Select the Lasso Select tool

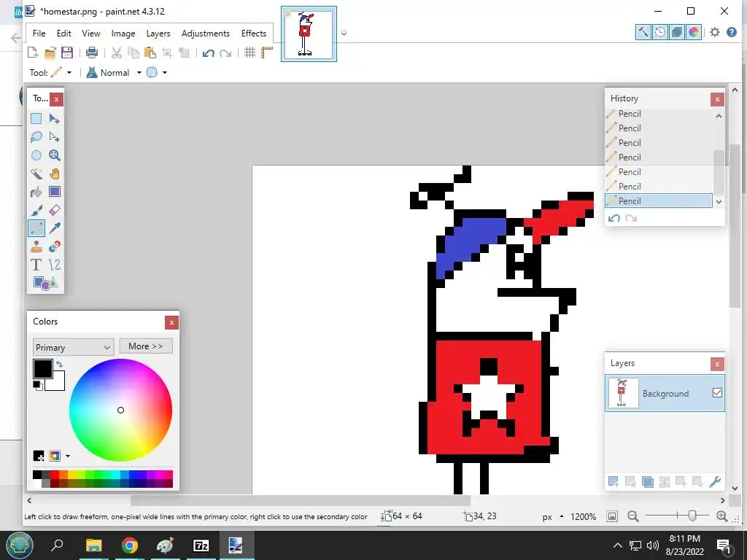[x=36, y=137]
